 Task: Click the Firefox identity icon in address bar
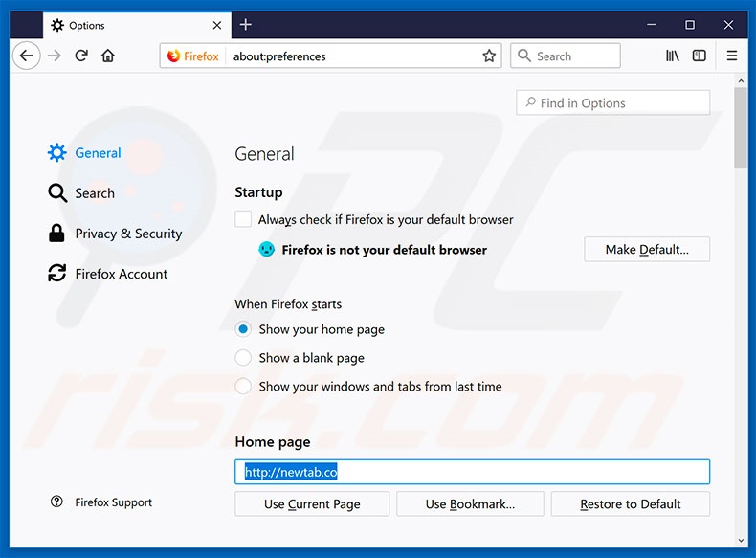(173, 56)
